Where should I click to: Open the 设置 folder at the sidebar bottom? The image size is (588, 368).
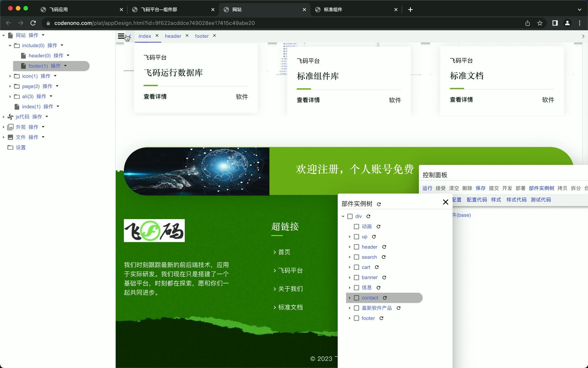click(10, 147)
